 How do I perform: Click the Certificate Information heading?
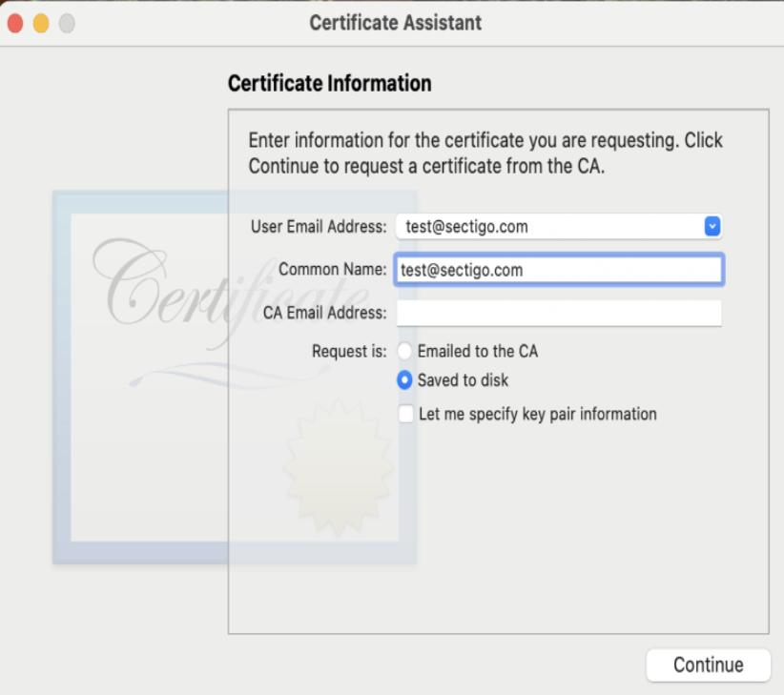click(x=329, y=84)
